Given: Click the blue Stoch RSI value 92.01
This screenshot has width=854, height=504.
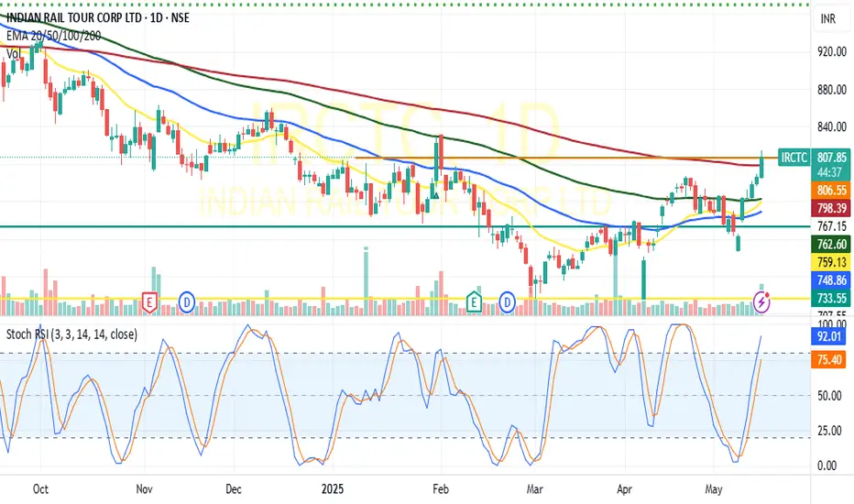Looking at the screenshot, I should click(x=829, y=336).
